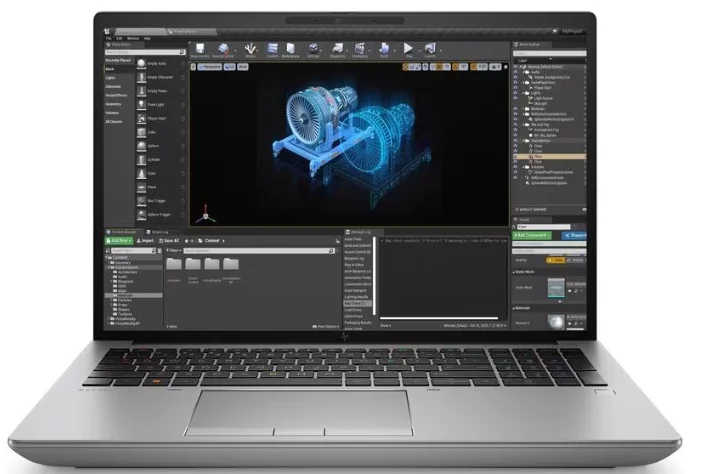Open the Filters dropdown in Content Browser
704x474 pixels.
(x=171, y=251)
